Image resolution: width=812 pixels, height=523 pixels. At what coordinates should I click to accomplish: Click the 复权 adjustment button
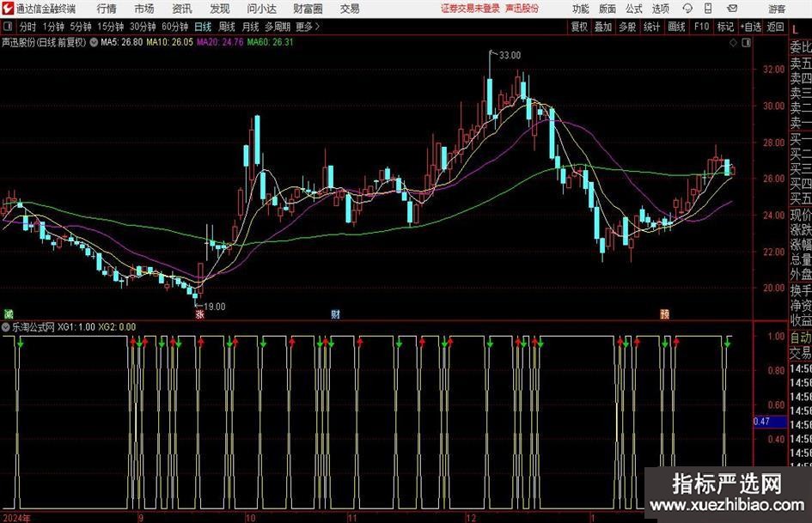point(579,27)
